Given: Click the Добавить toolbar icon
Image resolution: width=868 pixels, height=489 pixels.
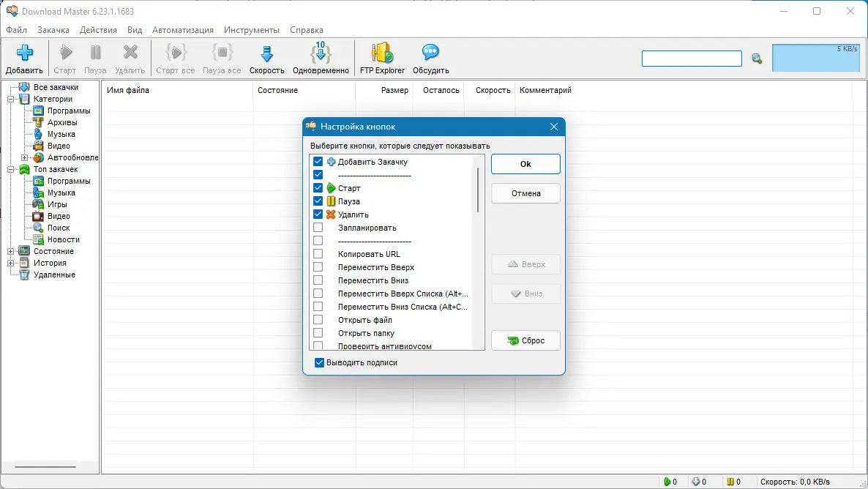Looking at the screenshot, I should pyautogui.click(x=24, y=58).
